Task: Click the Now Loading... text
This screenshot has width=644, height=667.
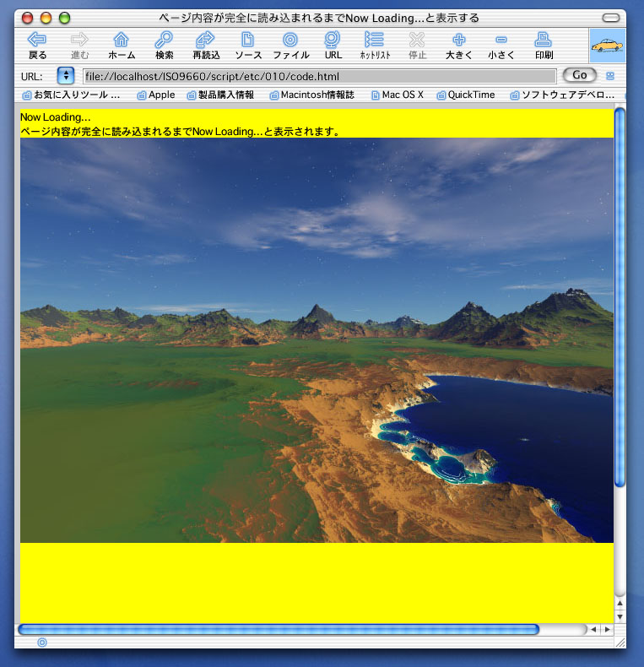Action: [56, 117]
